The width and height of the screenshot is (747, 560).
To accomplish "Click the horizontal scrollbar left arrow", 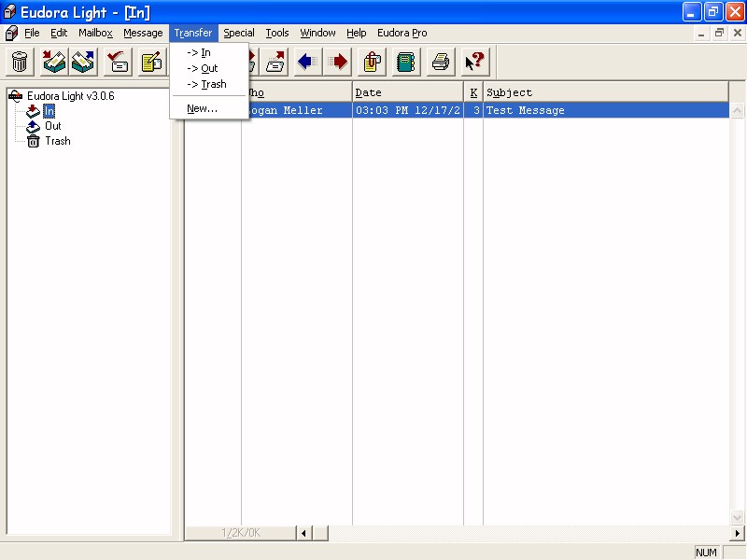I will coord(304,533).
